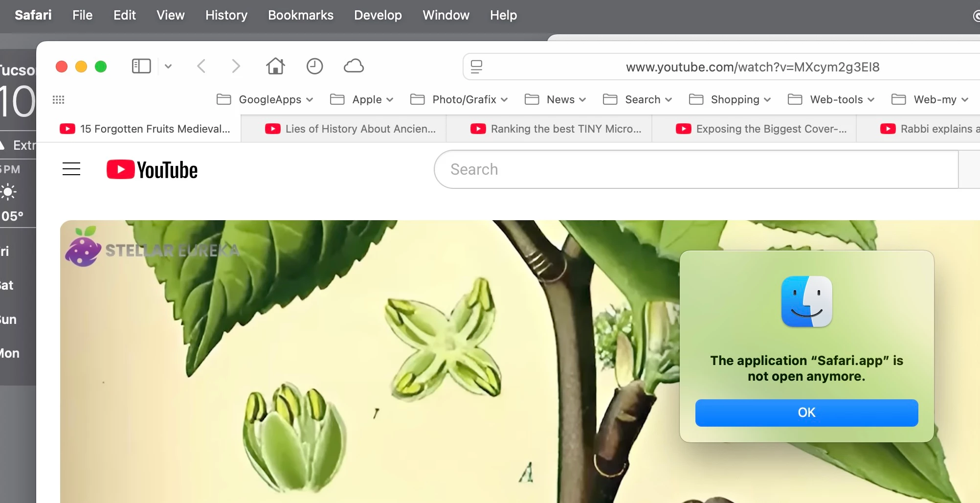980x503 pixels.
Task: Click the YouTube Search field
Action: pos(696,169)
